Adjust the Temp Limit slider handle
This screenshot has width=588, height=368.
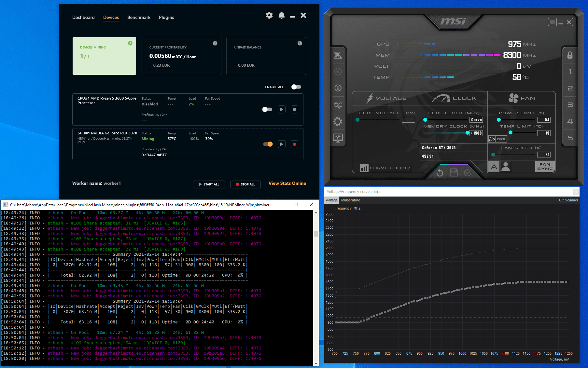[x=511, y=132]
